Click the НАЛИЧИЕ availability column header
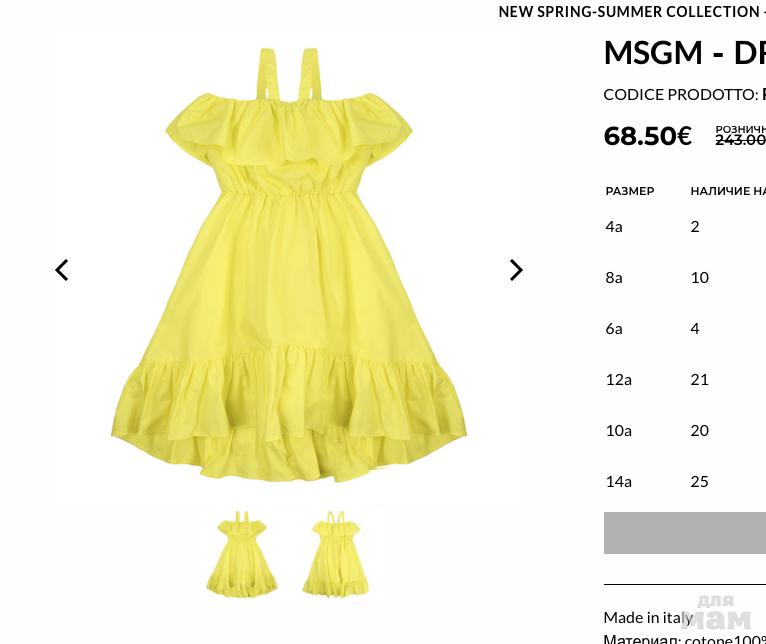Screen dimensions: 766x644 tap(728, 191)
